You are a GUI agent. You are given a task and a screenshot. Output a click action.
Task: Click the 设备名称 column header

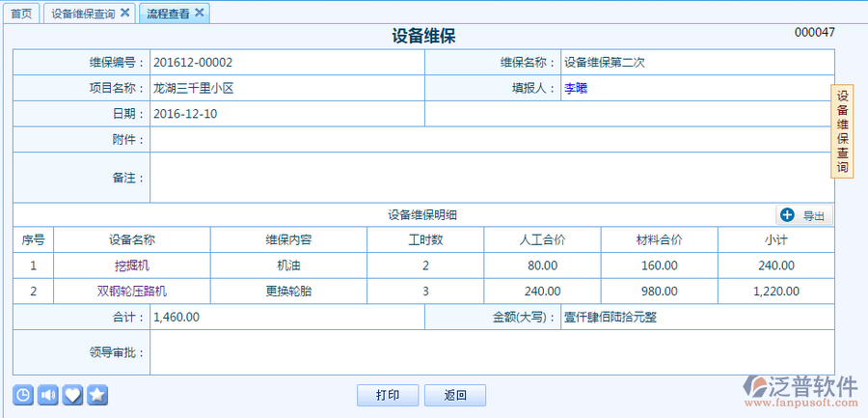[x=132, y=239]
